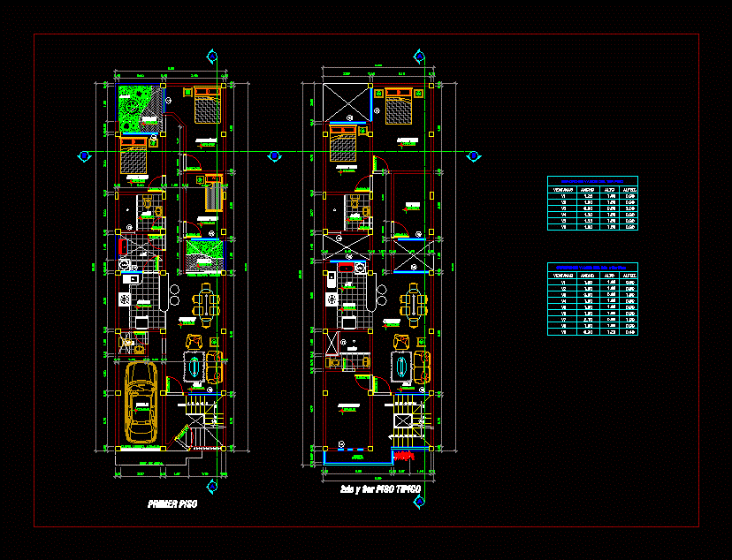
Task: Select the ANCHO column header in upper table
Action: coord(587,188)
